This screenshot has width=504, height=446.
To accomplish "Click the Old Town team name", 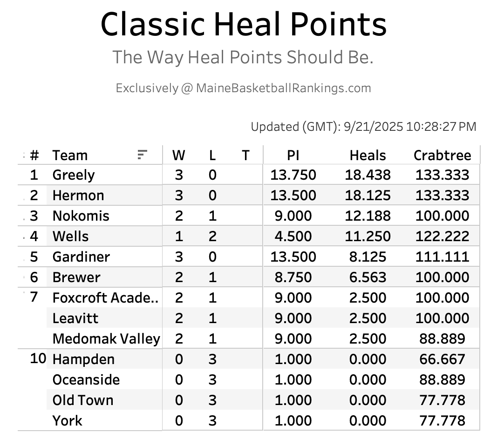I will [83, 400].
